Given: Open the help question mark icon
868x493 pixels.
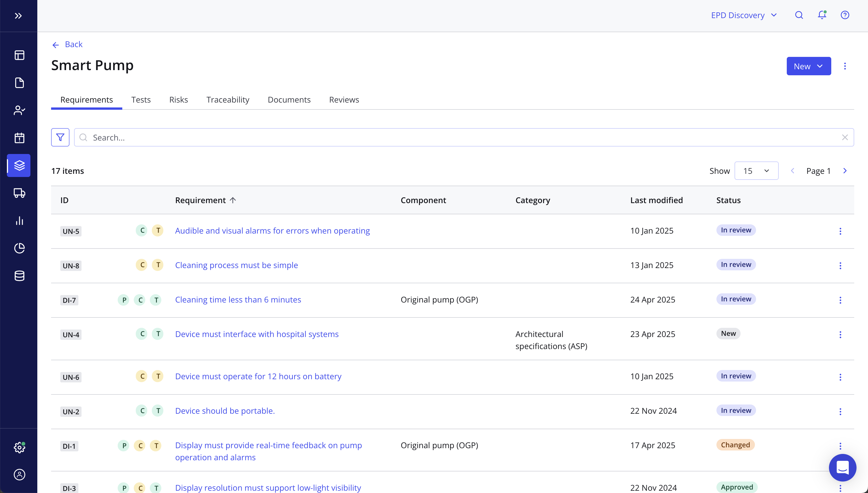Looking at the screenshot, I should pyautogui.click(x=845, y=15).
